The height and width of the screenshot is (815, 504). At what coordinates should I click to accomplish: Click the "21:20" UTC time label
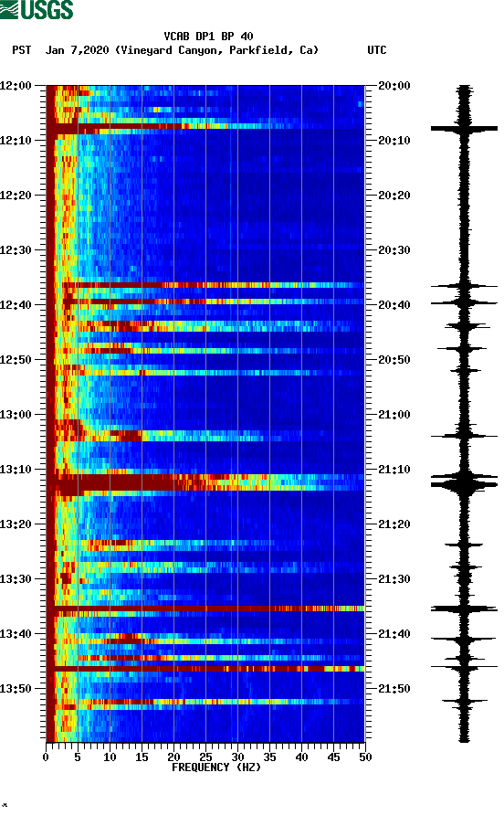(x=394, y=524)
